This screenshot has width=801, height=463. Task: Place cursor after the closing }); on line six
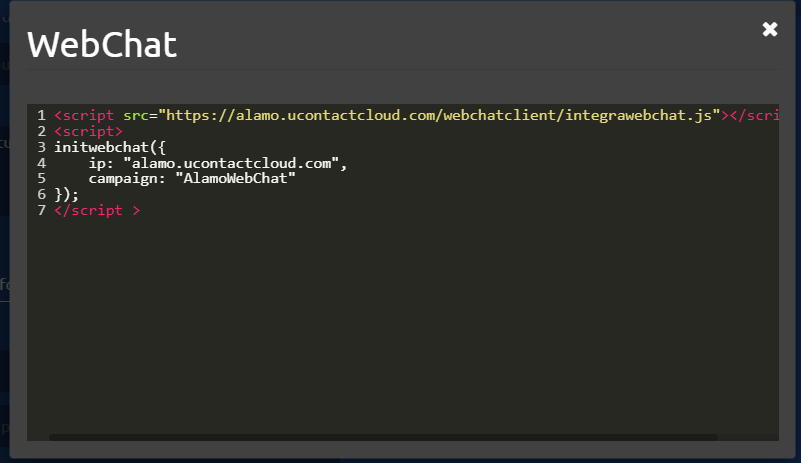click(79, 194)
